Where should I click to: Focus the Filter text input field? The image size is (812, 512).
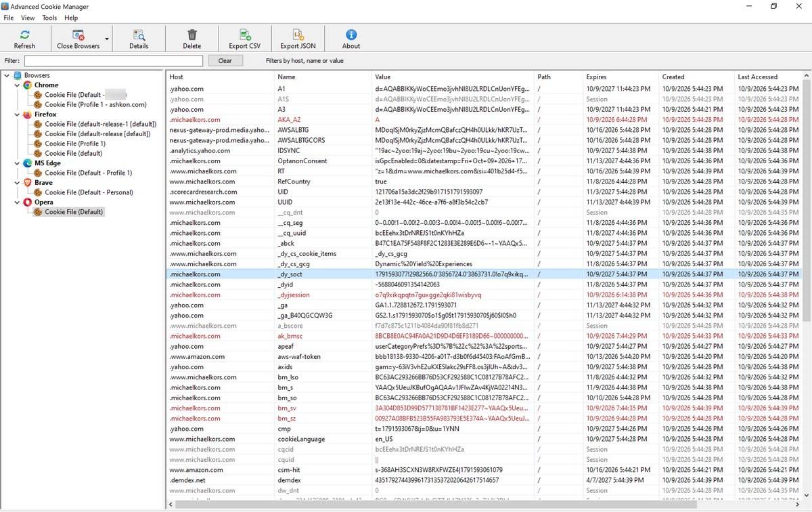[114, 61]
